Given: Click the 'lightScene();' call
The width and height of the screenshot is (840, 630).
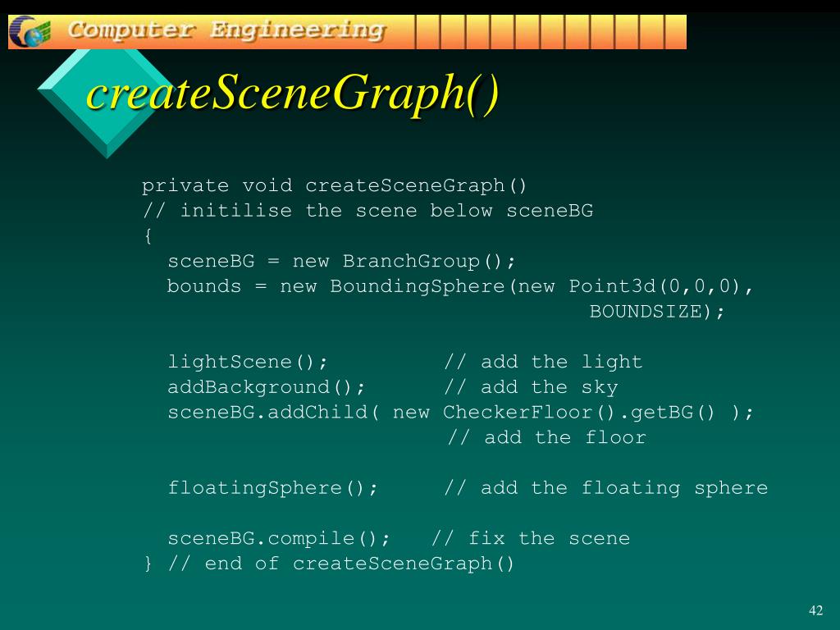Looking at the screenshot, I should [x=248, y=362].
